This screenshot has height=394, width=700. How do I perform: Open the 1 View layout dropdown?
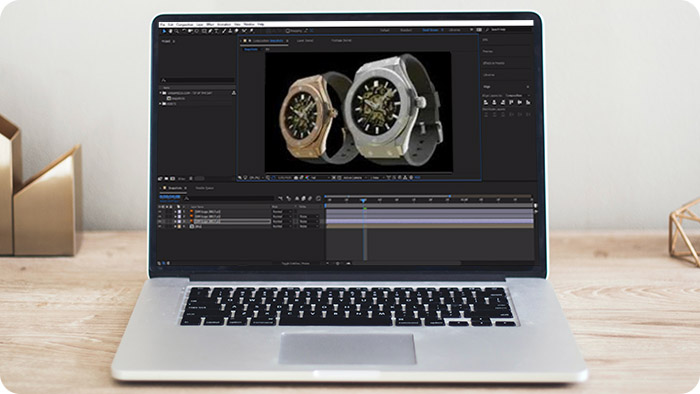pos(377,178)
